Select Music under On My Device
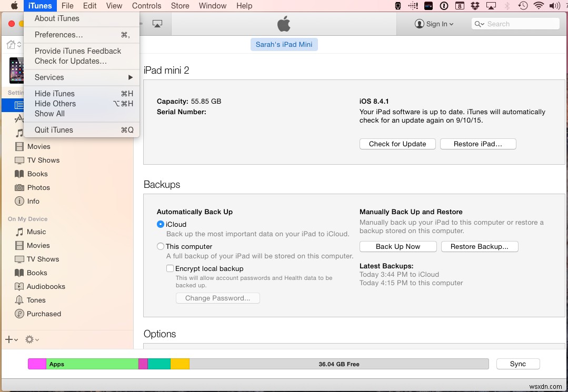 point(36,232)
